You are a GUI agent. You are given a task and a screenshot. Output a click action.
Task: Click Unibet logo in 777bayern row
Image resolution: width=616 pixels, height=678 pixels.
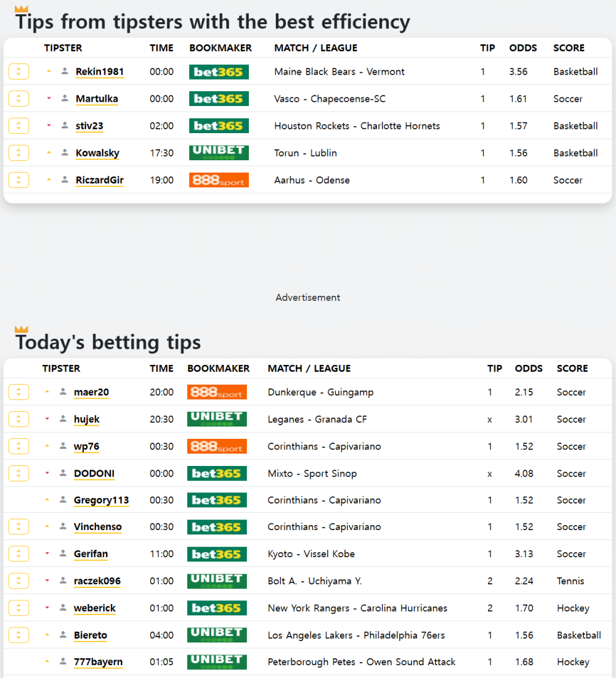tap(217, 662)
